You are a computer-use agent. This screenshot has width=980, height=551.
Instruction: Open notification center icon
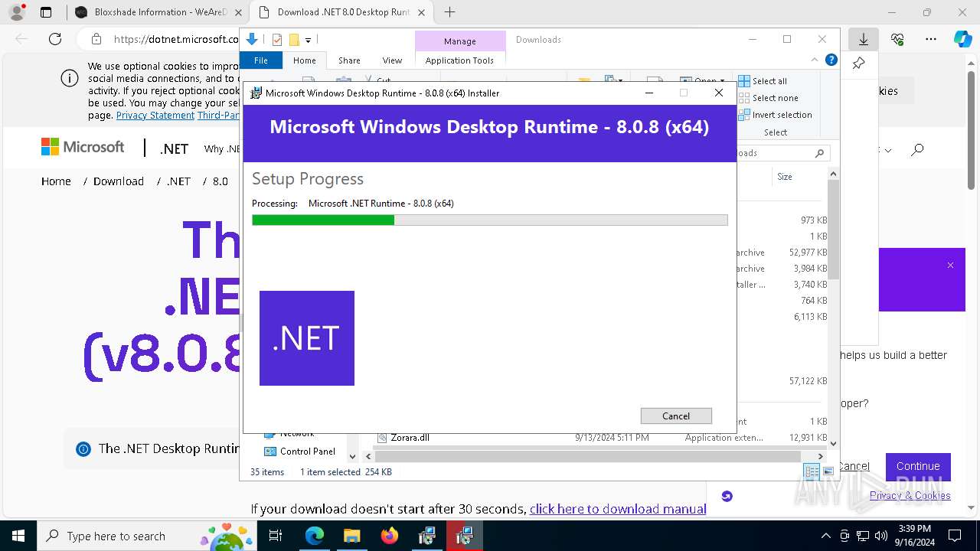[x=955, y=536]
